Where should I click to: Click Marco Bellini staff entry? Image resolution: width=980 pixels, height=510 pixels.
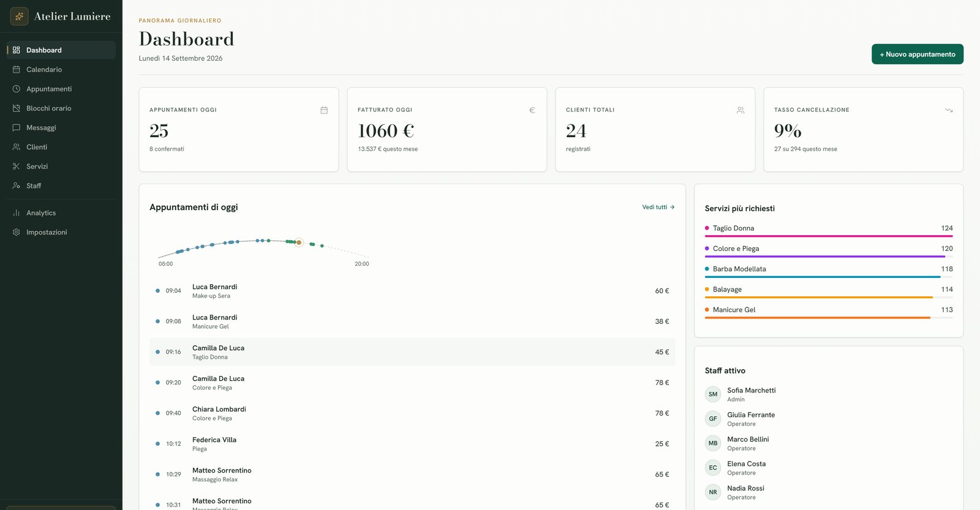829,443
